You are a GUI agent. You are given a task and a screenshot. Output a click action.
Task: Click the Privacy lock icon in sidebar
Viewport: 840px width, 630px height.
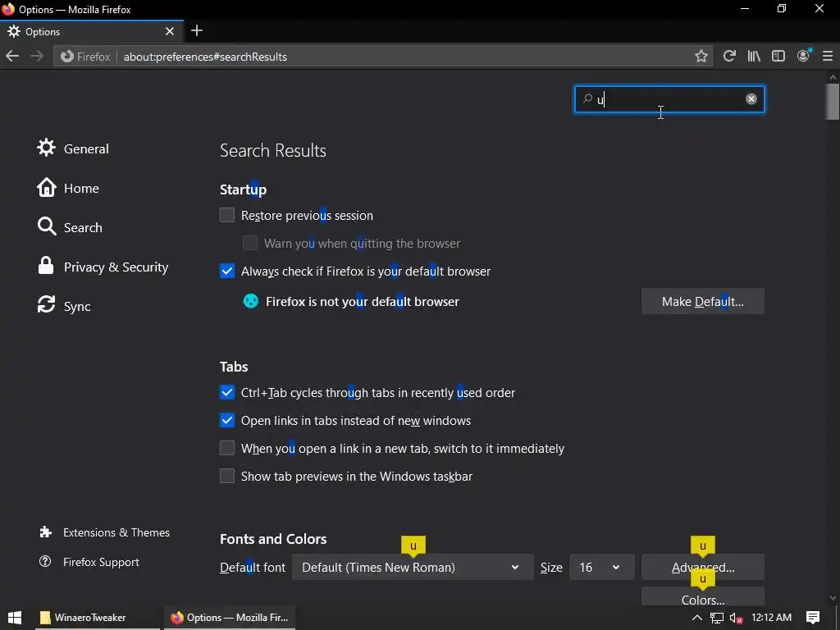point(46,266)
